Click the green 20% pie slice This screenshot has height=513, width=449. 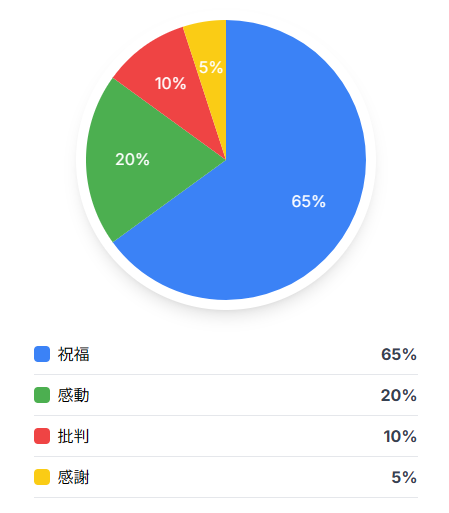coord(140,160)
